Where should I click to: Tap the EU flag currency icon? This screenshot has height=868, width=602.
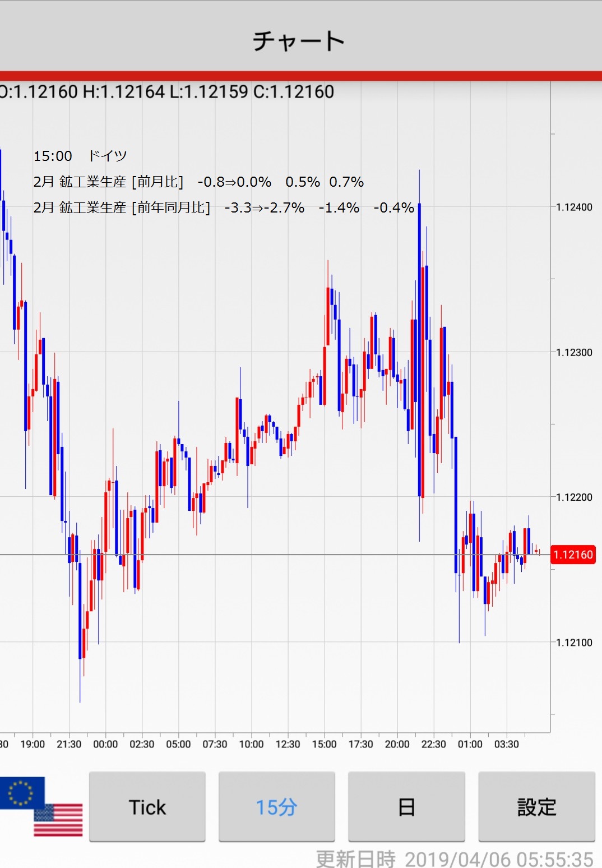pyautogui.click(x=21, y=791)
